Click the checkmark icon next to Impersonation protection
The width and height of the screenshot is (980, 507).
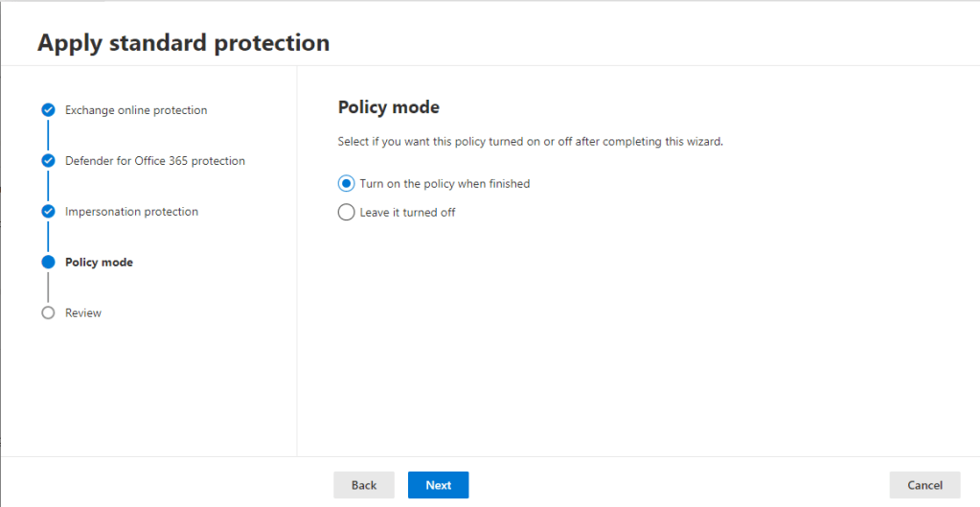(x=48, y=212)
